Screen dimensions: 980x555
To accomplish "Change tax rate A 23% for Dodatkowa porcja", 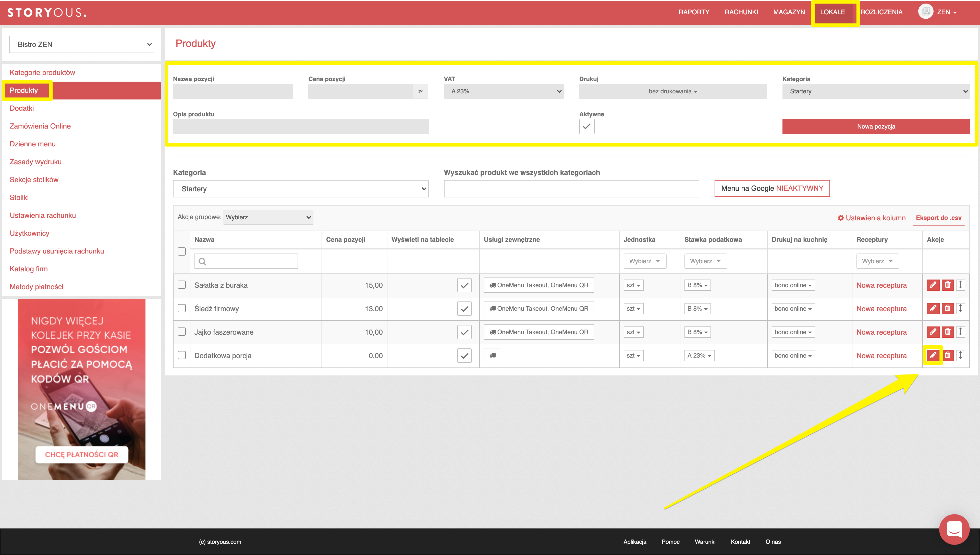I will click(x=699, y=356).
